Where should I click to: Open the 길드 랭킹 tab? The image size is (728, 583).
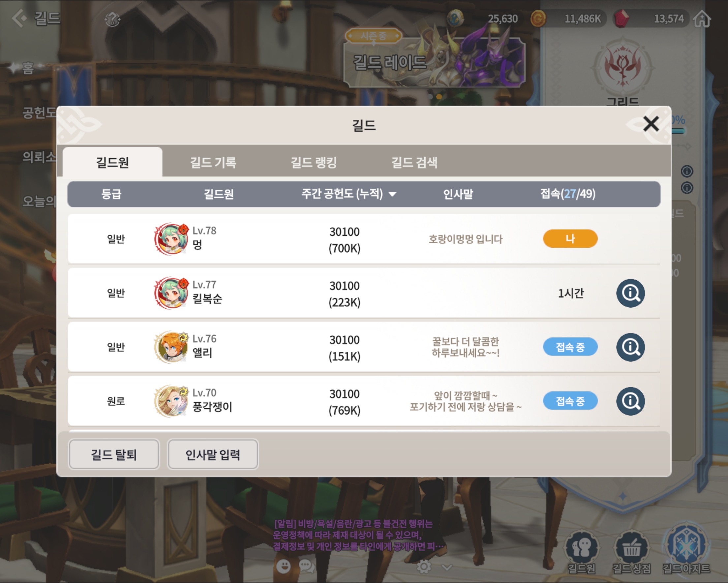(x=314, y=163)
